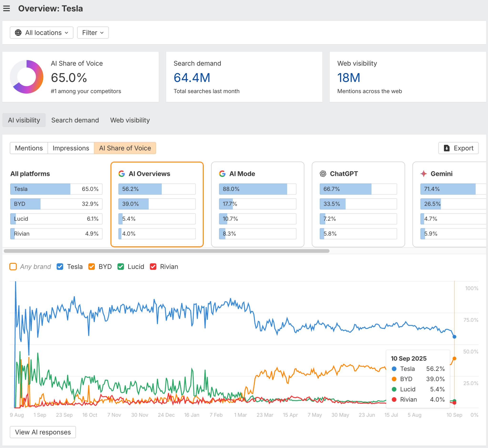Image resolution: width=488 pixels, height=448 pixels.
Task: Open the hamburger navigation menu
Action: pos(6,9)
